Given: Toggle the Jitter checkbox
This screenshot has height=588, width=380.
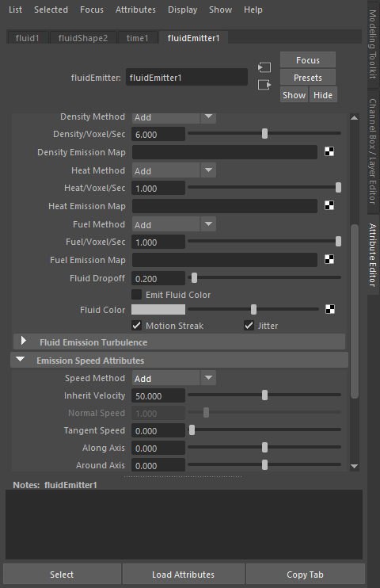Looking at the screenshot, I should [249, 326].
